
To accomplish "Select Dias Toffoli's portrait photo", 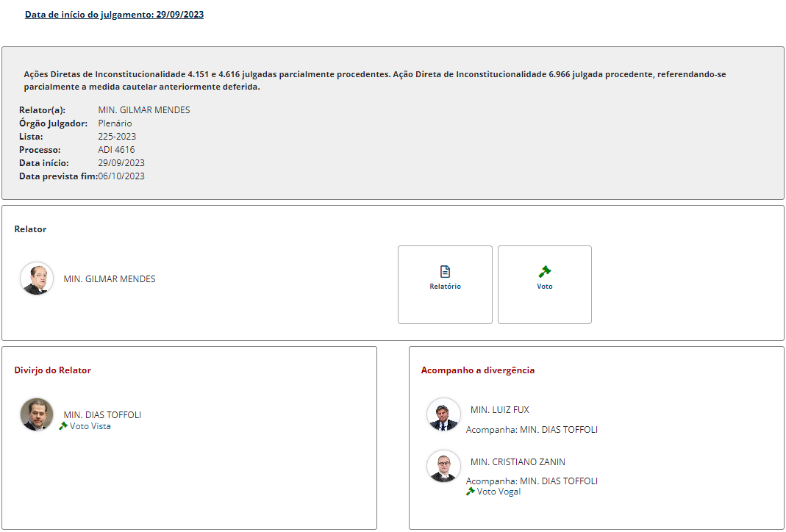I will (37, 414).
